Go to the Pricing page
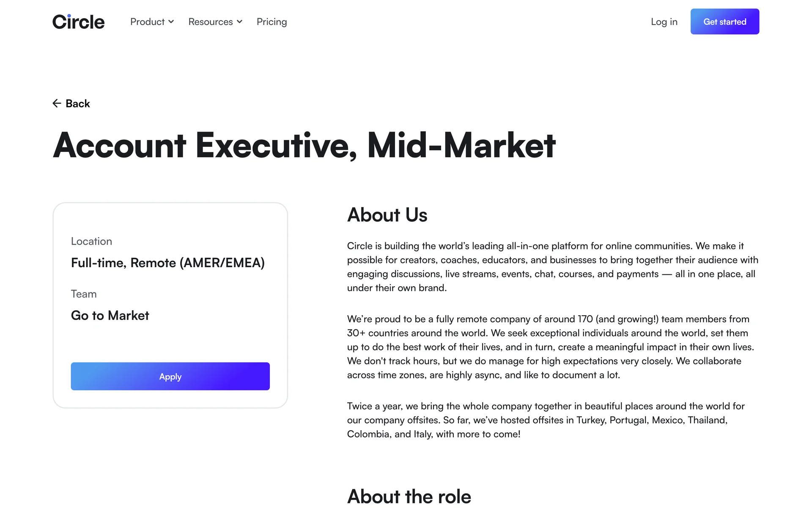The width and height of the screenshot is (812, 508). pyautogui.click(x=272, y=22)
